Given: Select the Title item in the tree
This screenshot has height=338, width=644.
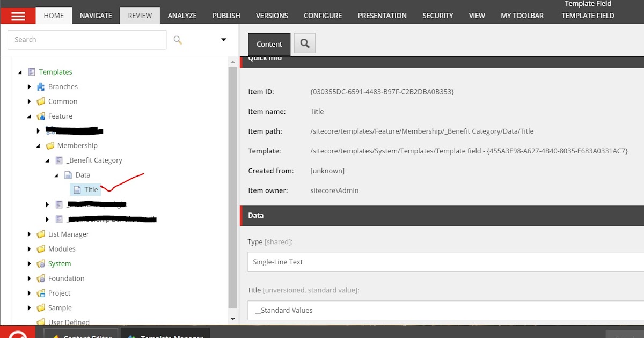Looking at the screenshot, I should coord(90,189).
